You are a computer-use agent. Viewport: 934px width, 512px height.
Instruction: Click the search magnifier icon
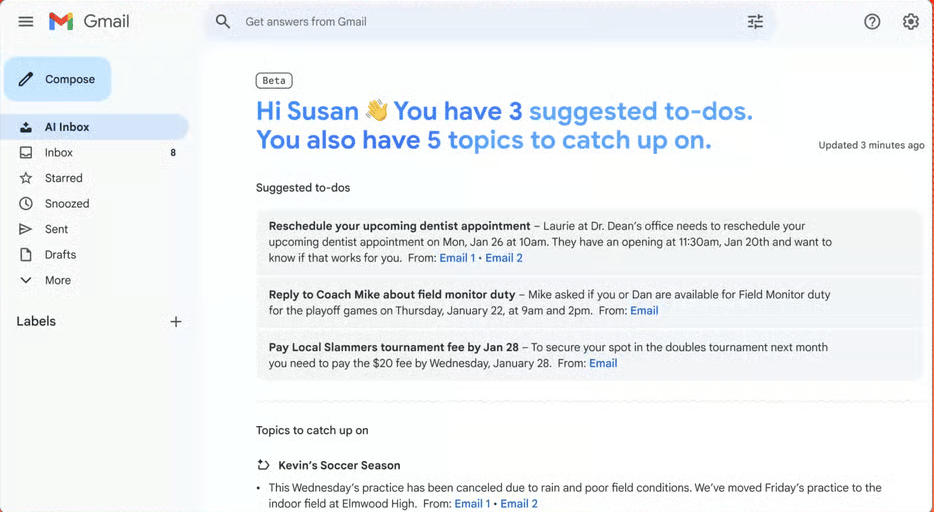pos(223,22)
